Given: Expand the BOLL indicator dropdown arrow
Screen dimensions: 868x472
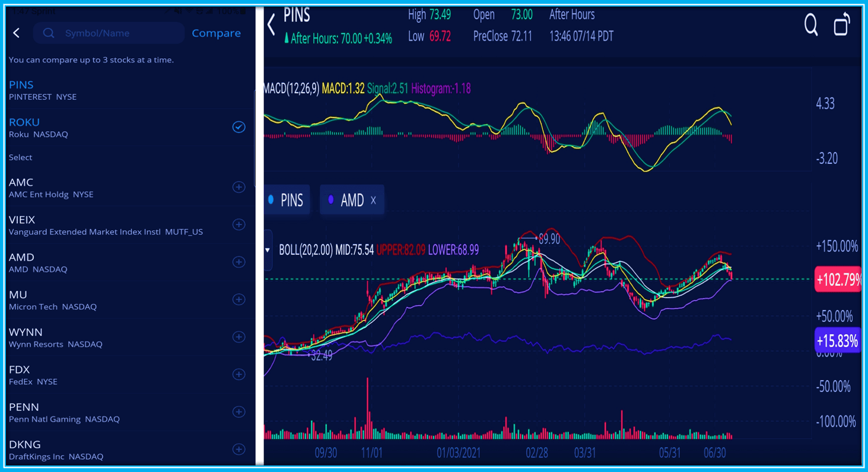Looking at the screenshot, I should (268, 250).
